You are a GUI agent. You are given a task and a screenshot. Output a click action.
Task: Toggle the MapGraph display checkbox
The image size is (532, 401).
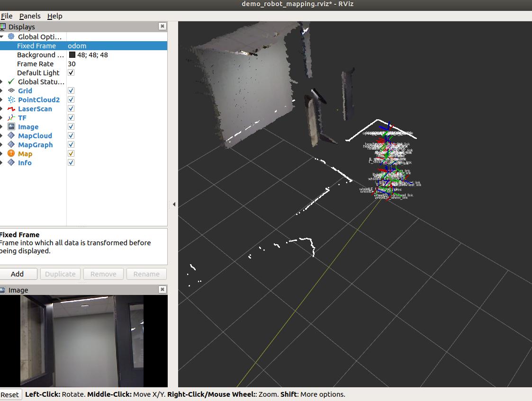(x=71, y=145)
